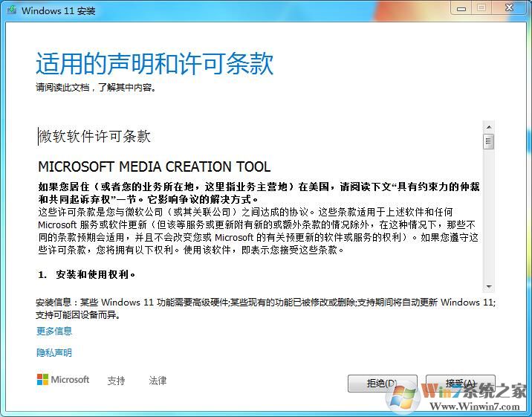Click the Windows 11 setup title bar icon
This screenshot has height=417, width=532.
[x=12, y=10]
